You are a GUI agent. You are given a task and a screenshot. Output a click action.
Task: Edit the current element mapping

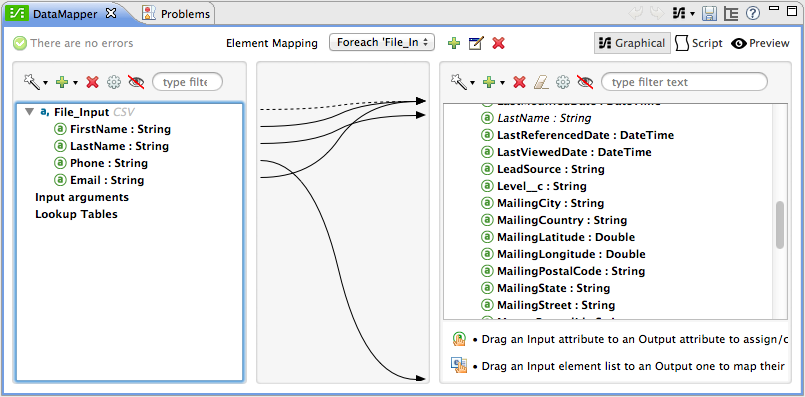coord(476,43)
